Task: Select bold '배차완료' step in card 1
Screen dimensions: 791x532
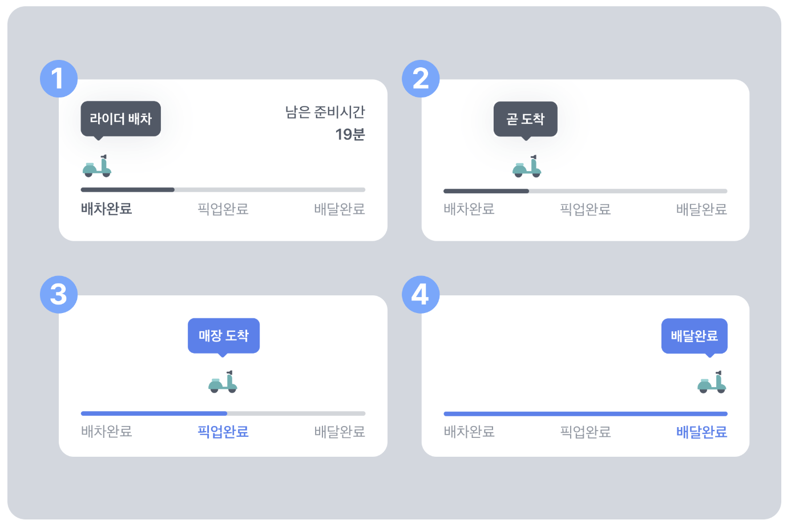Action: click(107, 209)
